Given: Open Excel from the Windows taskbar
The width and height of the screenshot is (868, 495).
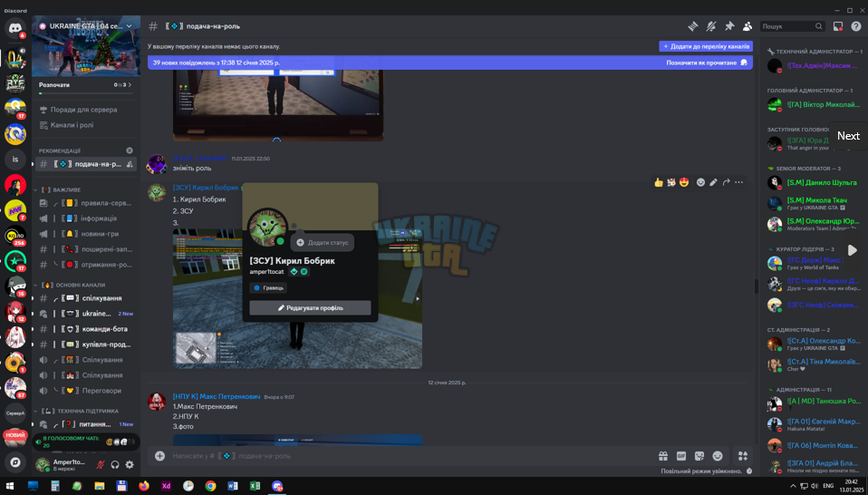Looking at the screenshot, I should [255, 486].
